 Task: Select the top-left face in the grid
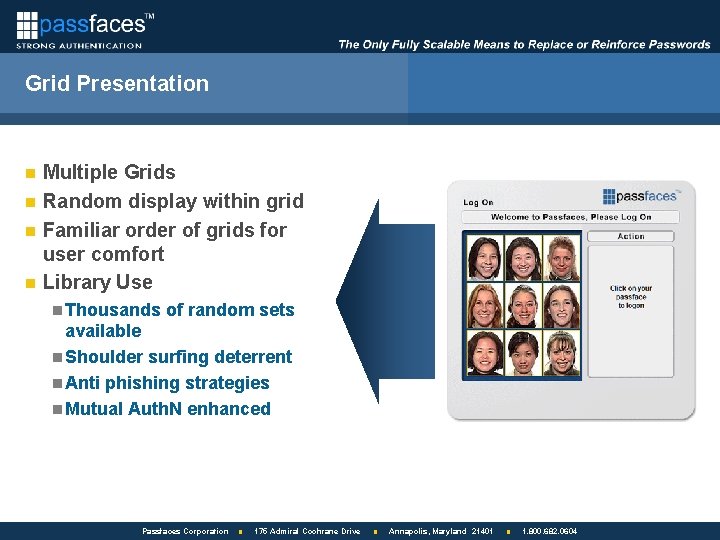point(485,258)
